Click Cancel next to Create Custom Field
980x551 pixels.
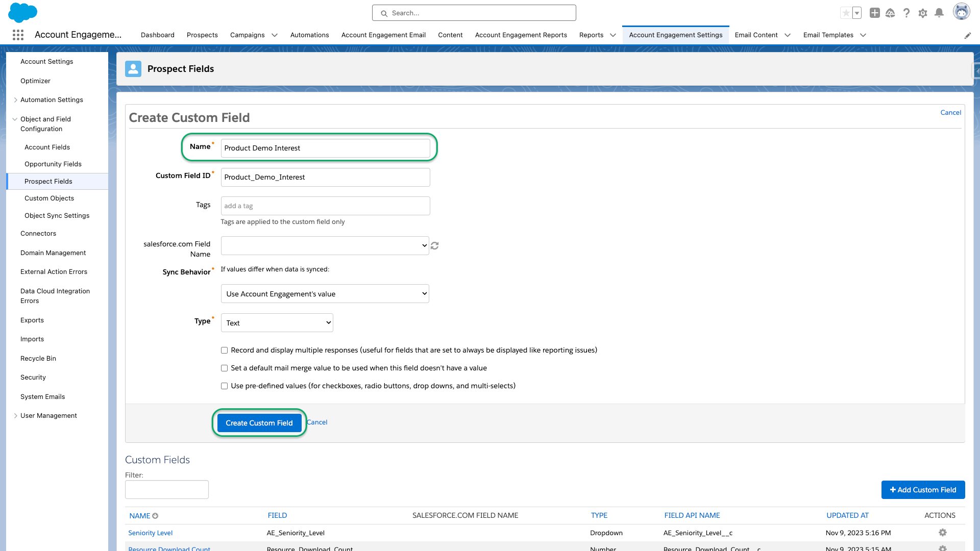317,422
